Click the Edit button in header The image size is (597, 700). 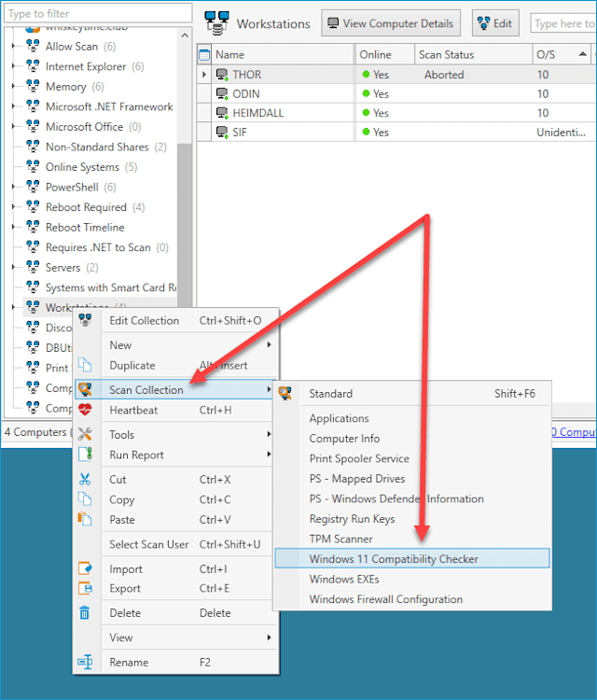click(x=495, y=23)
